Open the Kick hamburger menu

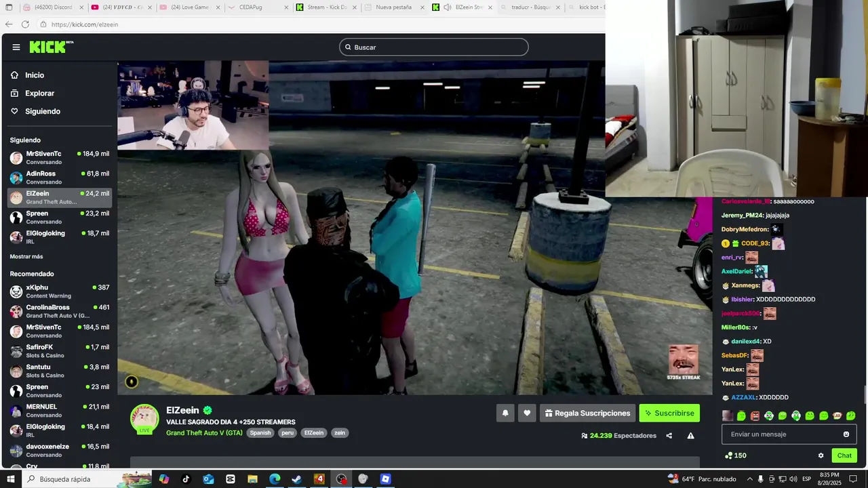pos(16,47)
